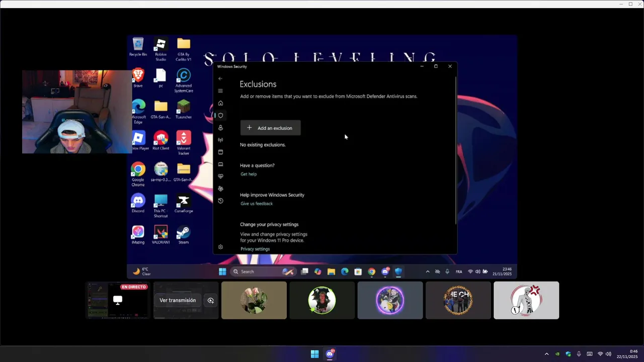644x362 pixels.
Task: Select sa-mp-0.3 installer desktop icon
Action: coord(160,171)
